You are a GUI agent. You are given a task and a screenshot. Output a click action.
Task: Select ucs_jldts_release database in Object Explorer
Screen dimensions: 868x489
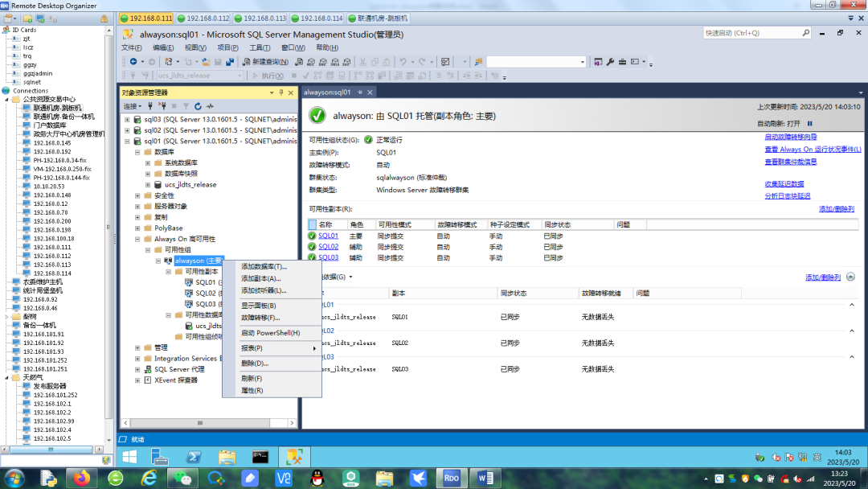point(190,184)
